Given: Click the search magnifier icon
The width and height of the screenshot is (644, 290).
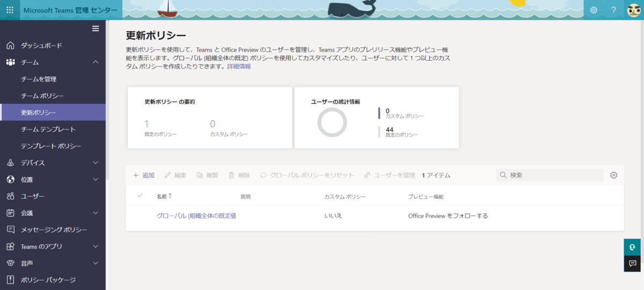Looking at the screenshot, I should click(x=503, y=175).
